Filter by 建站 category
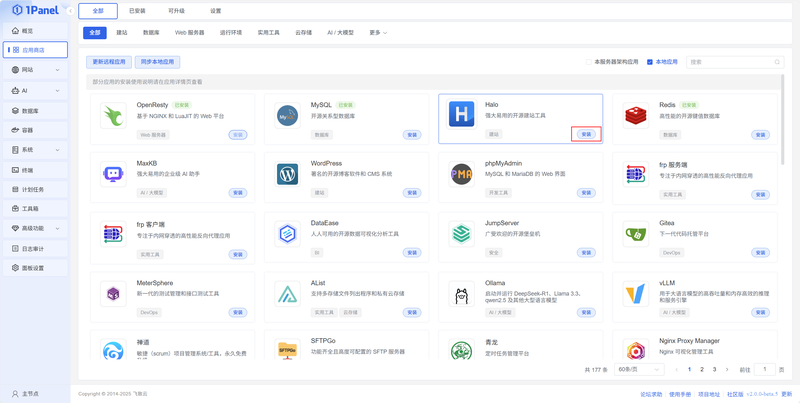This screenshot has height=403, width=800. (122, 33)
